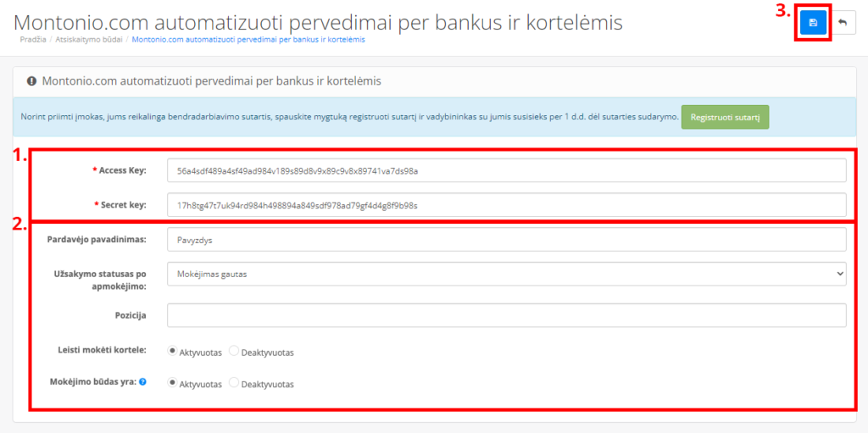Select Deaktyvuotas for Leisti mokėti kortele
The image size is (868, 433).
pos(234,351)
